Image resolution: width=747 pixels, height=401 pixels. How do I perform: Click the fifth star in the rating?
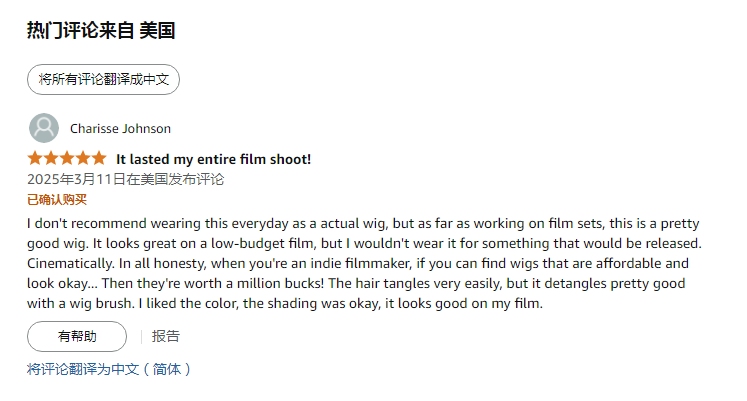pyautogui.click(x=98, y=158)
